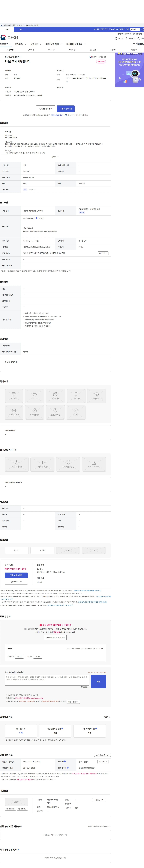Select 서류 screening method

tap(17, 550)
